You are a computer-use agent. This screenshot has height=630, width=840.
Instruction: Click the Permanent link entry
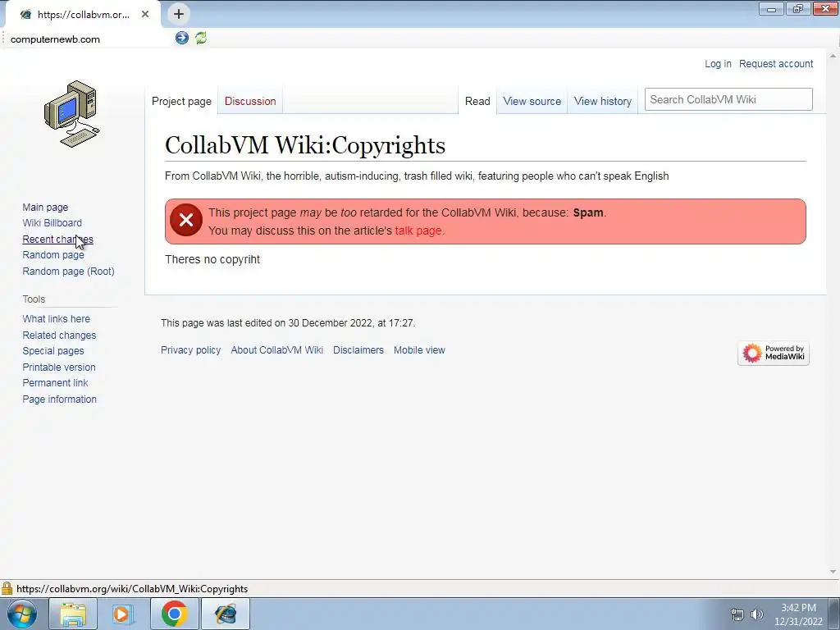(x=55, y=383)
